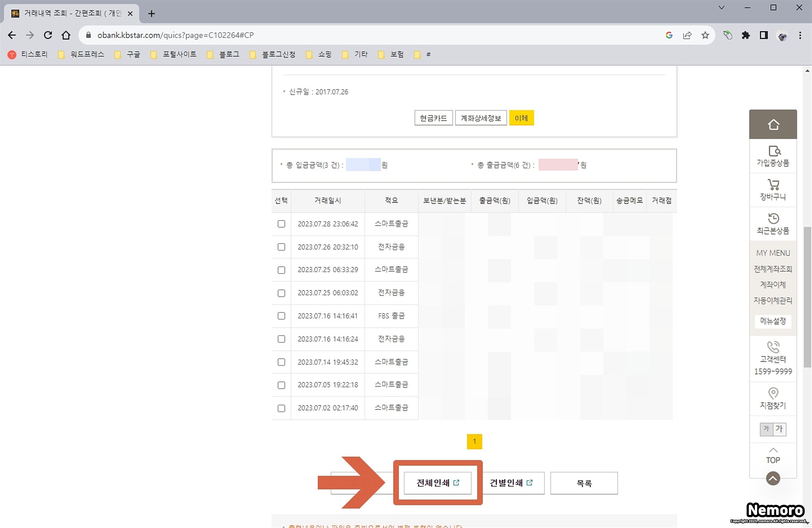
Task: Open the 장바구니 cart icon
Action: 773,185
